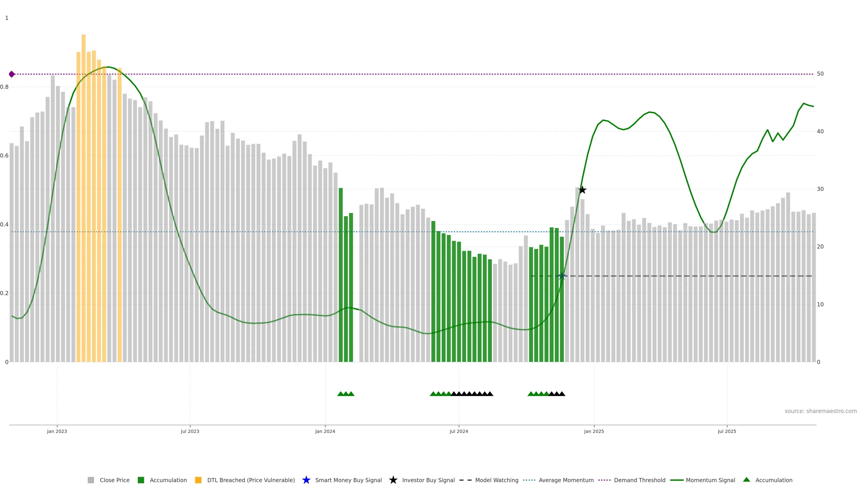The image size is (868, 488).
Task: Click the Jul 2024 x-axis label
Action: (459, 432)
